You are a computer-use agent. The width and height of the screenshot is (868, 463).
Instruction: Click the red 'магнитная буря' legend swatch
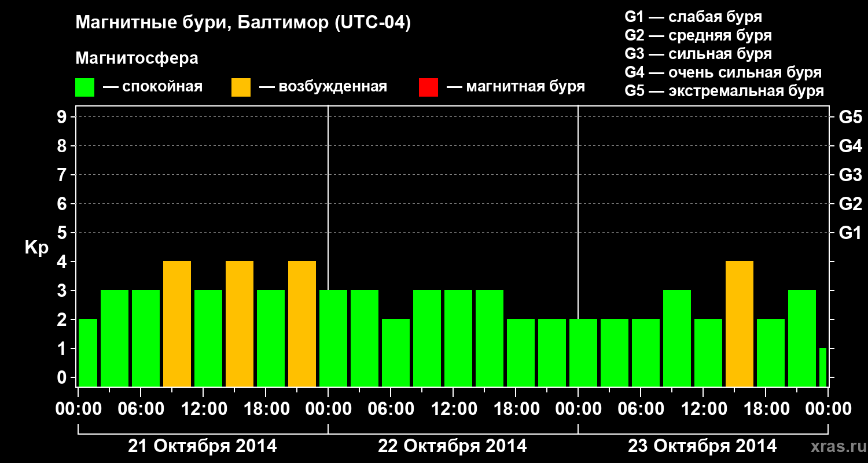click(x=428, y=87)
